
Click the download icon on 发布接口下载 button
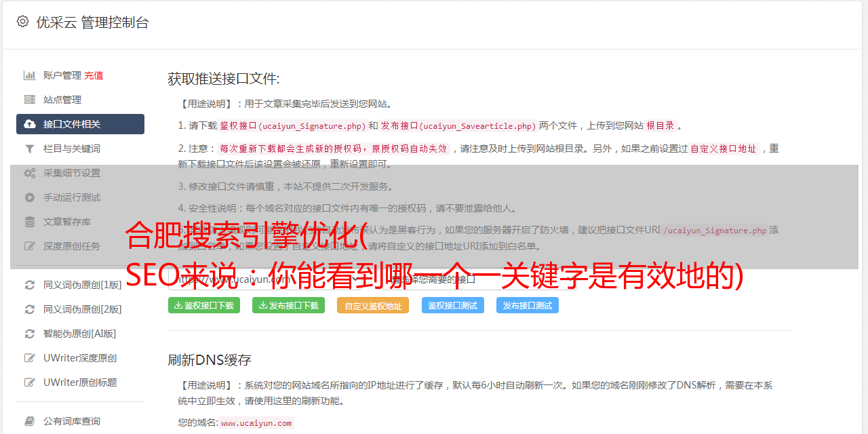pyautogui.click(x=262, y=305)
